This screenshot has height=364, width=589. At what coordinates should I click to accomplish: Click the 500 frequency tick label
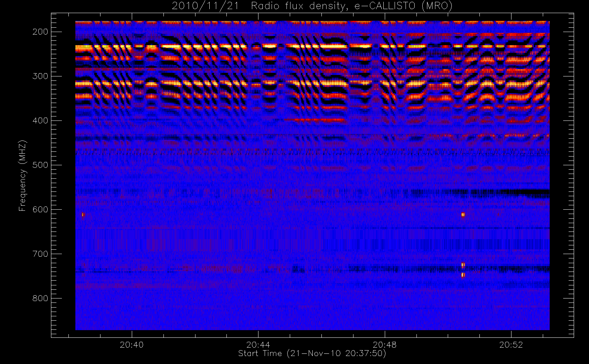point(40,165)
